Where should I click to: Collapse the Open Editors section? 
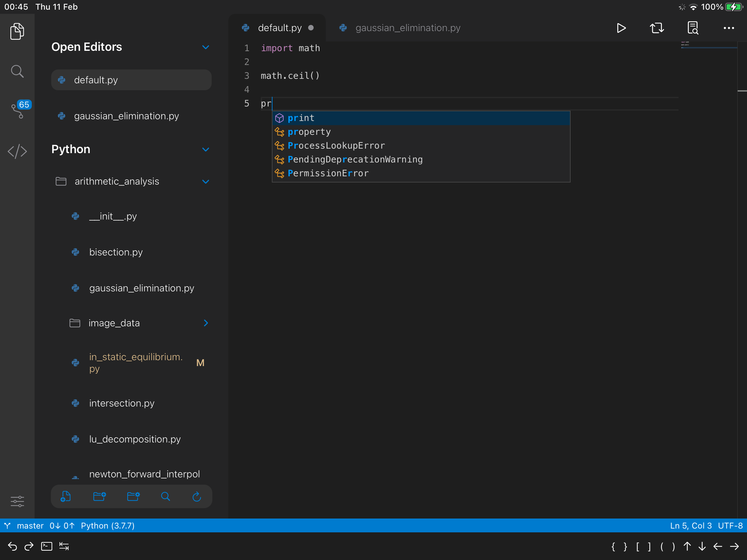click(206, 47)
